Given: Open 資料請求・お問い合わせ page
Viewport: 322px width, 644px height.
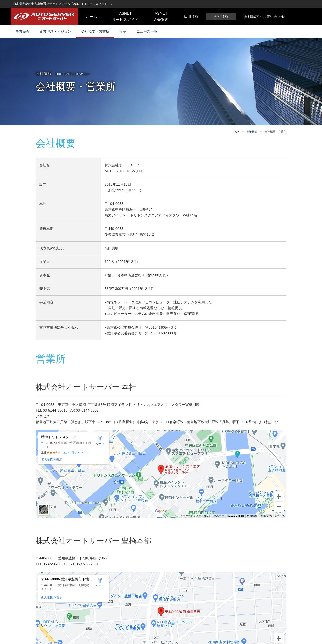Looking at the screenshot, I should (264, 17).
